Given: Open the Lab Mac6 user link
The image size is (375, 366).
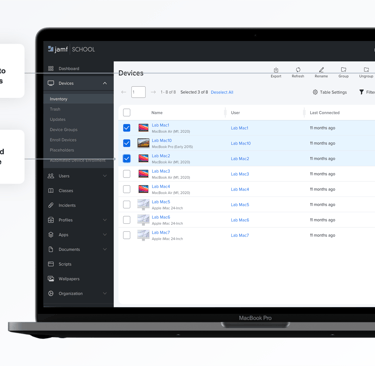Looking at the screenshot, I should click(240, 220).
